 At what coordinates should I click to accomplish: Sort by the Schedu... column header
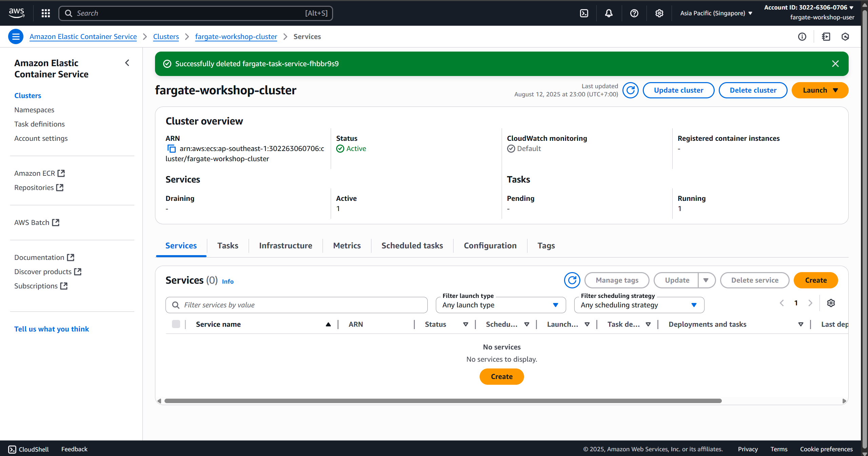507,324
